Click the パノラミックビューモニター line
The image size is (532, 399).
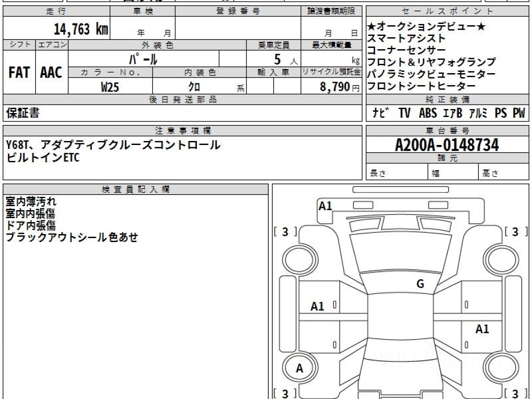pyautogui.click(x=431, y=74)
